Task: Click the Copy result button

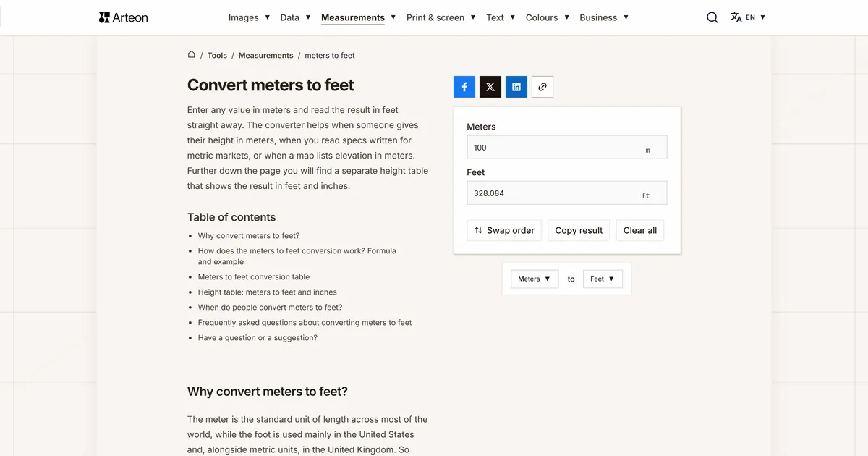Action: pos(579,230)
